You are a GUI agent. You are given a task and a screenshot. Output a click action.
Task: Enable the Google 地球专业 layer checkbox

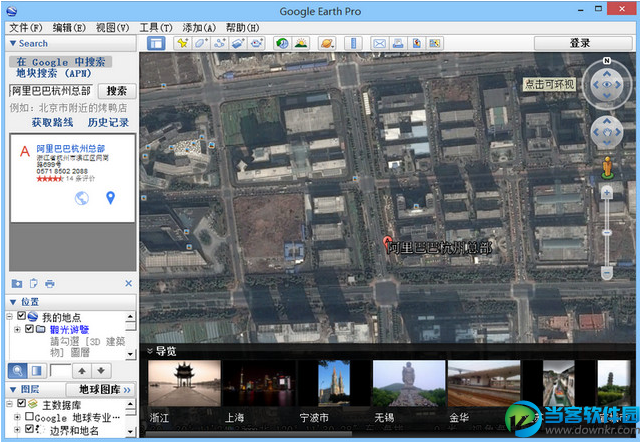pos(30,417)
